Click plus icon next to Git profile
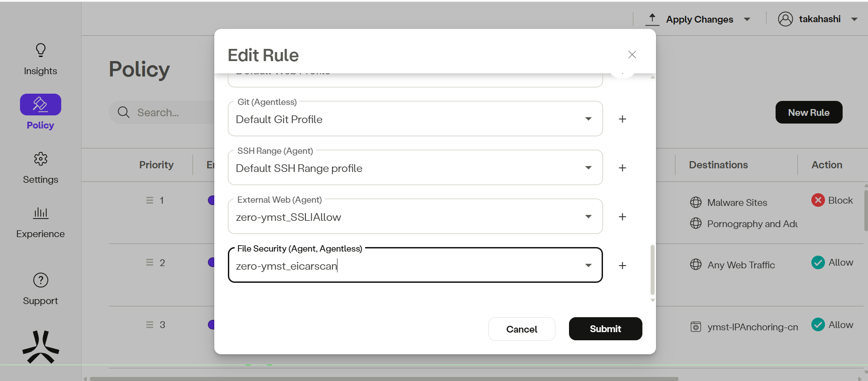Image resolution: width=868 pixels, height=381 pixels. 622,119
